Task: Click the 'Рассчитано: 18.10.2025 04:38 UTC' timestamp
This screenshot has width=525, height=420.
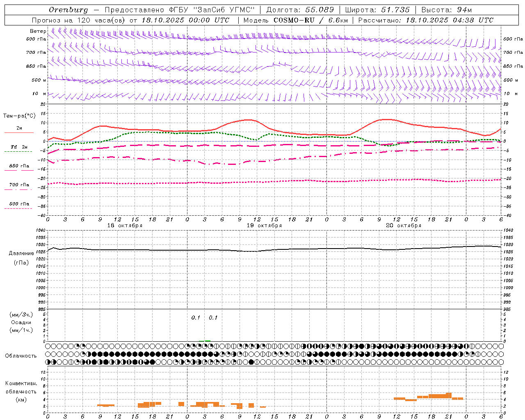Action: pos(426,20)
